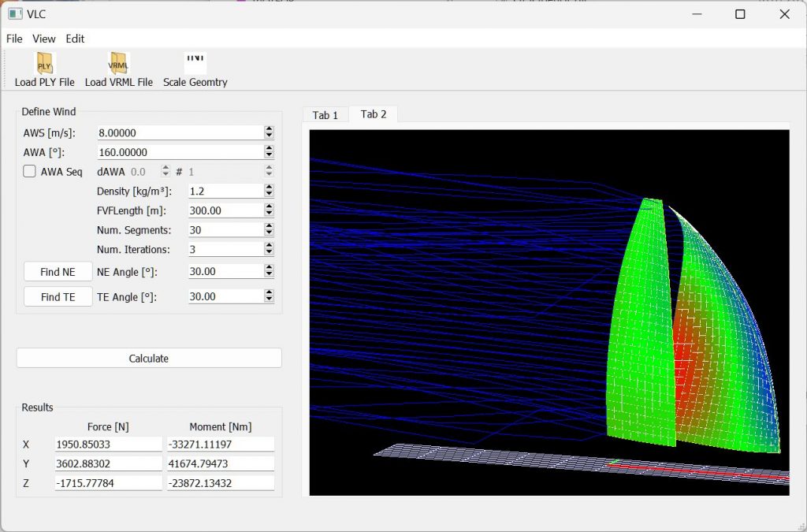Switch to Tab 1

pyautogui.click(x=325, y=115)
